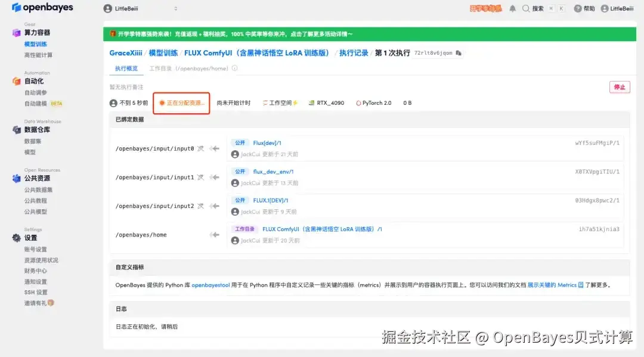
Task: Open Flux[dev]/1 dataset link
Action: [267, 143]
